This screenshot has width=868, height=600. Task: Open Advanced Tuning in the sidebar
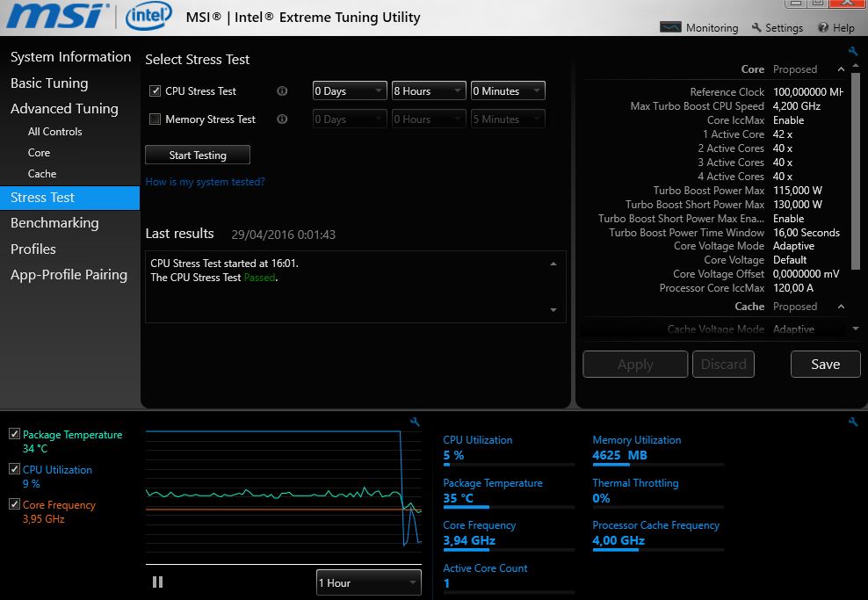(x=64, y=109)
